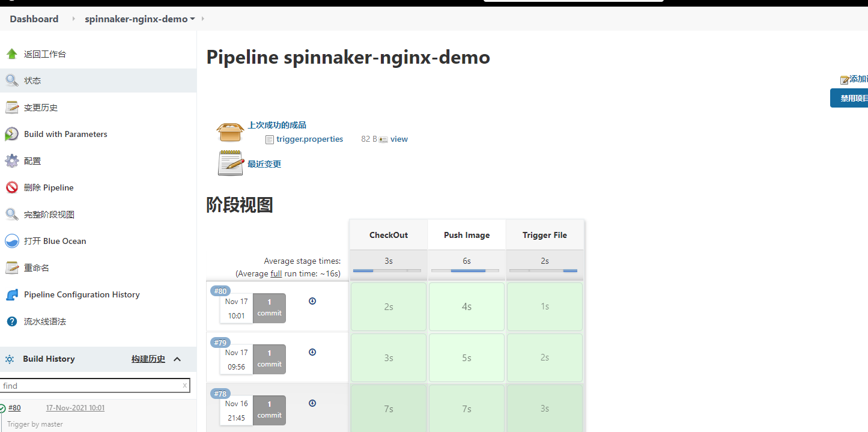868x432 pixels.
Task: Open the 构建历史 trend link
Action: pos(148,359)
